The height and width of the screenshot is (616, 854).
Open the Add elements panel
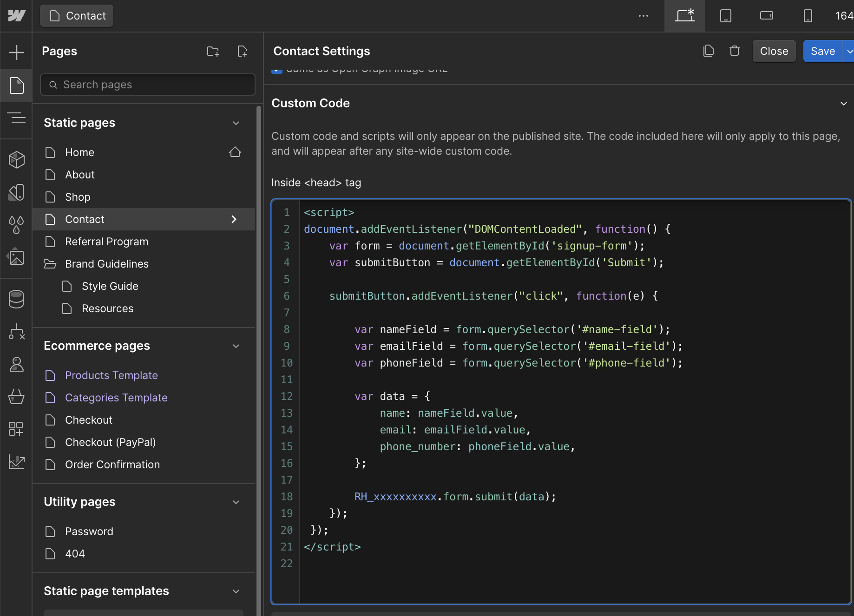click(16, 52)
